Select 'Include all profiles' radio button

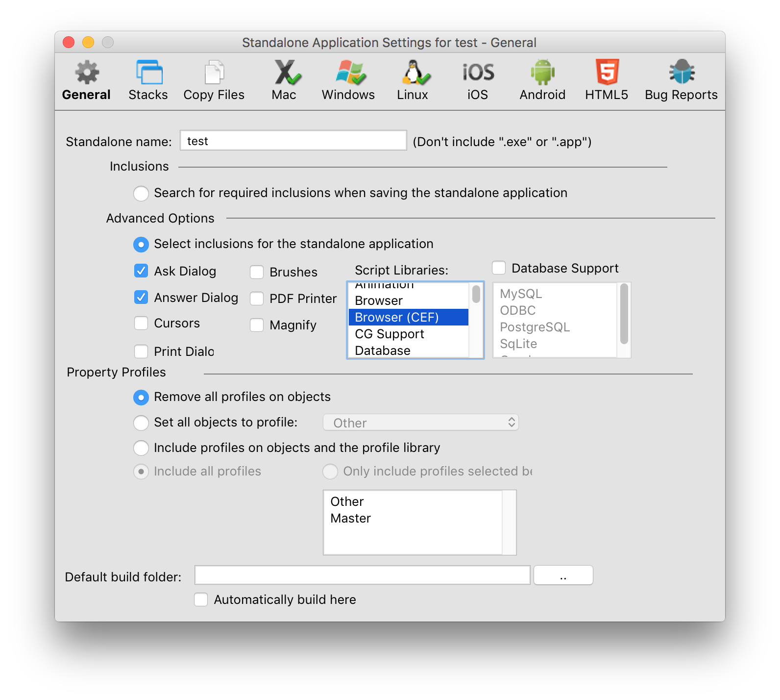click(141, 472)
